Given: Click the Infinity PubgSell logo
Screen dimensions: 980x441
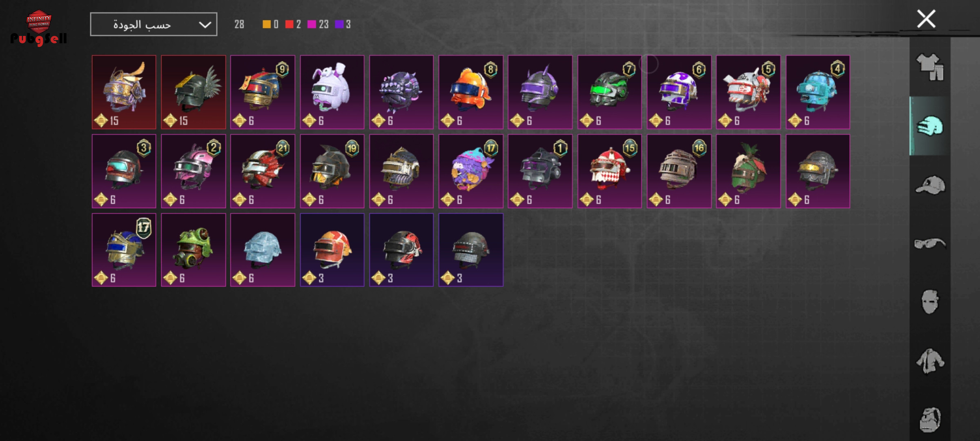Looking at the screenshot, I should pyautogui.click(x=39, y=27).
